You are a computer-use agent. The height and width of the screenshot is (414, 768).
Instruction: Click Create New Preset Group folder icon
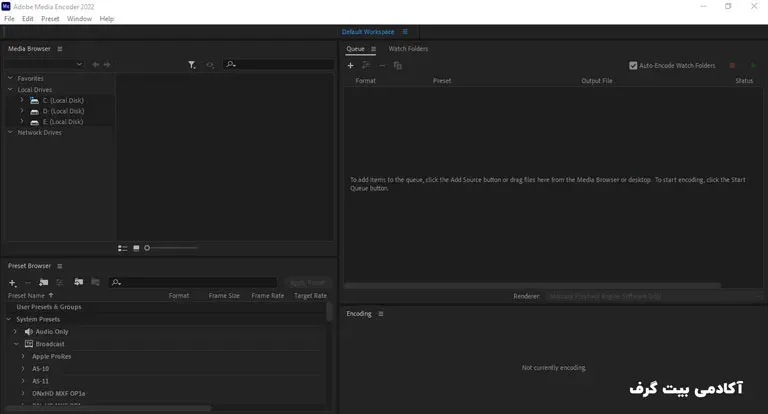coord(44,282)
